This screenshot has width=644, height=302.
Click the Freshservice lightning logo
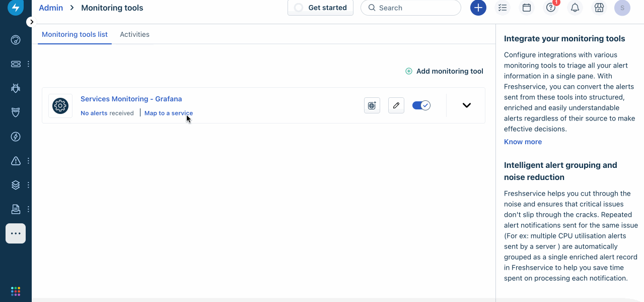click(x=16, y=8)
